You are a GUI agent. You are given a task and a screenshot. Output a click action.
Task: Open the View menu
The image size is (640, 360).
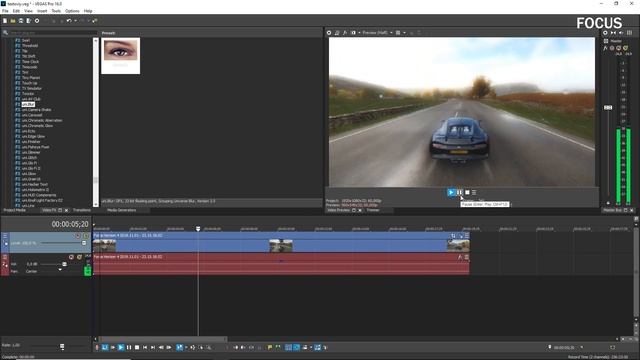point(28,11)
